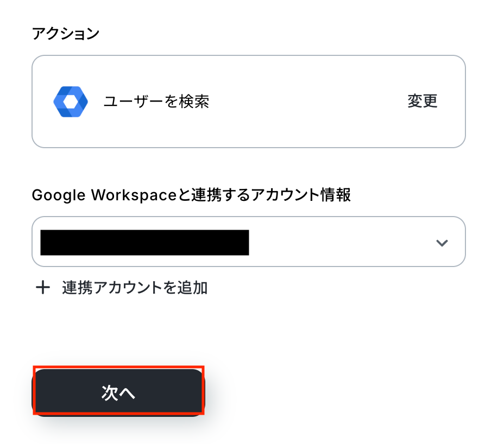Click the Google Workspaceと連携するアカウント情報 label
Screen dimensions: 504x444
click(191, 195)
